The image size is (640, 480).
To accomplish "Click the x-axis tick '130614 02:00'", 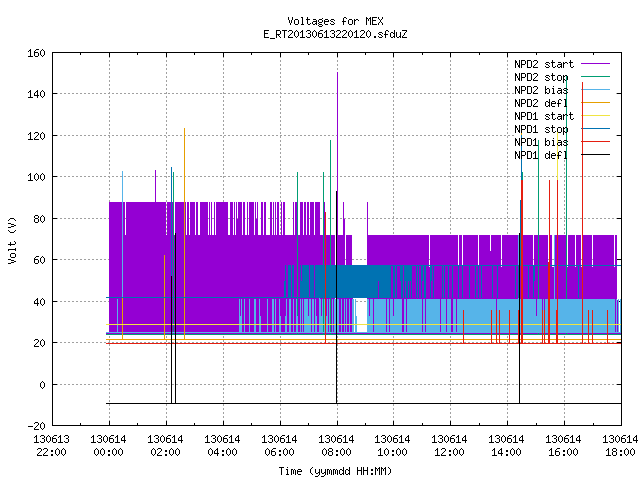I will pos(165,446).
